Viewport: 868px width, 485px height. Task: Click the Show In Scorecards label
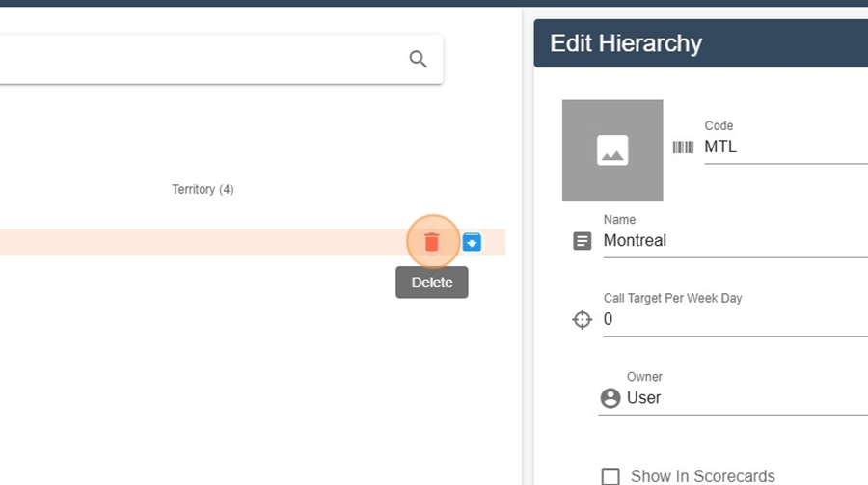(x=702, y=476)
